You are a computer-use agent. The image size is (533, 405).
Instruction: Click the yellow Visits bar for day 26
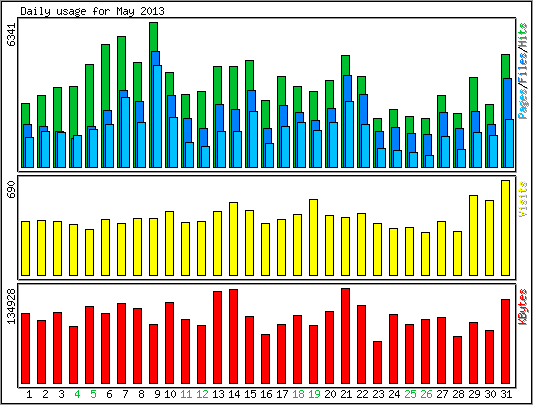[x=426, y=254]
